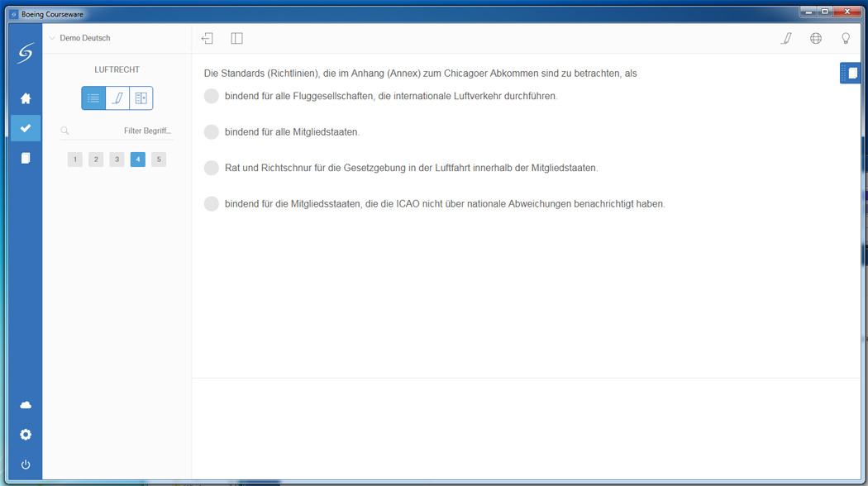Click the power logout icon
This screenshot has height=486, width=868.
coord(26,465)
